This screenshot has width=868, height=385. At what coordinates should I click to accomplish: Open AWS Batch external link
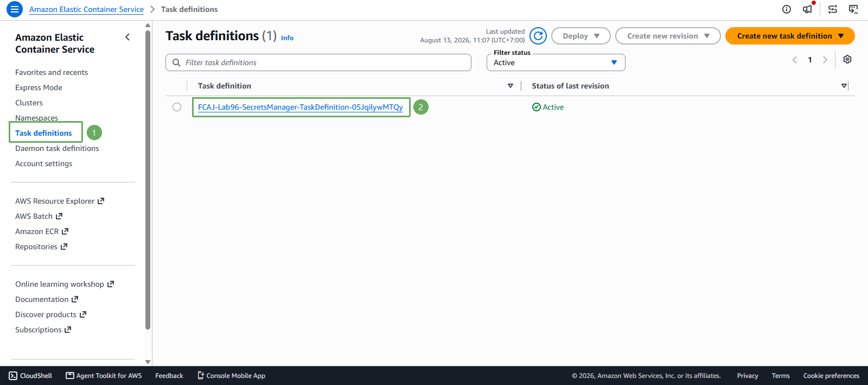(x=39, y=216)
